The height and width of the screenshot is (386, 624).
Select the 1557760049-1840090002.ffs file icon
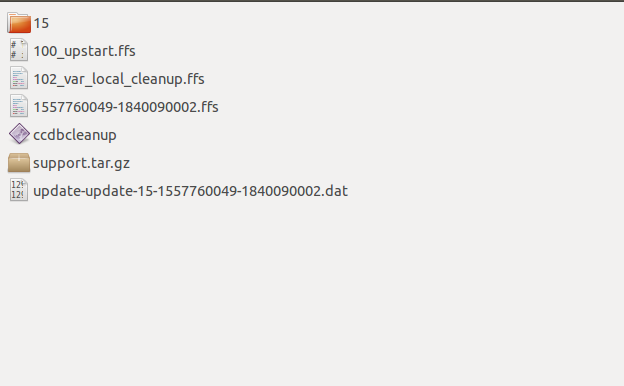[x=19, y=106]
